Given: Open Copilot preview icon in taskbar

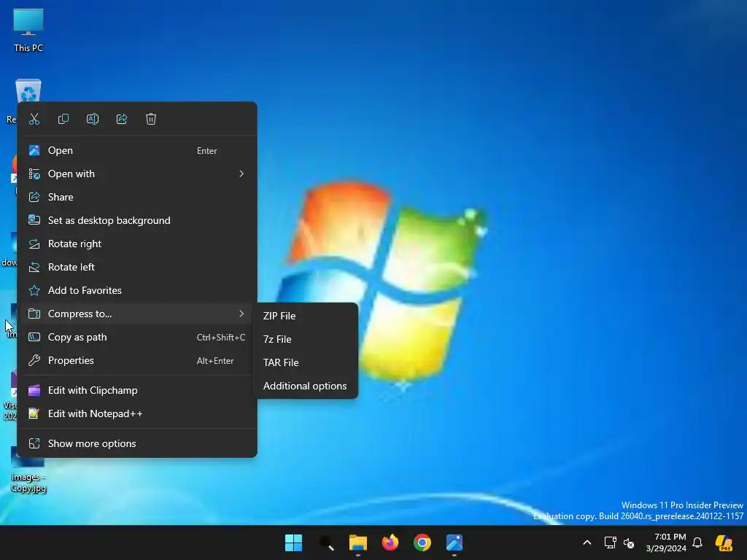Looking at the screenshot, I should [724, 542].
